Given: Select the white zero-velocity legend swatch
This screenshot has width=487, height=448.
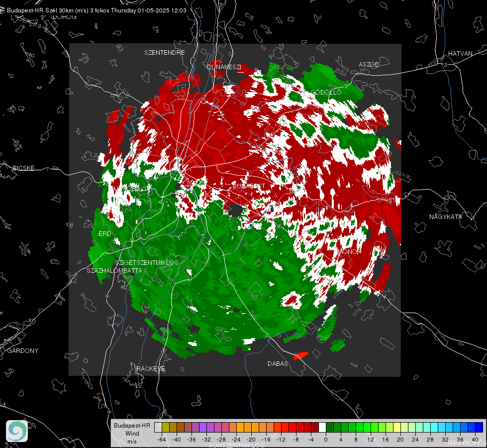Looking at the screenshot, I should 322,427.
